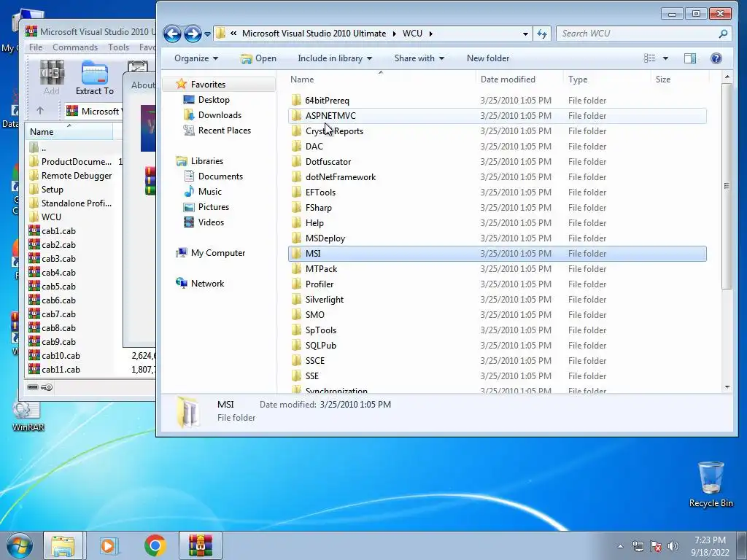Create a New folder
747x560 pixels.
pyautogui.click(x=488, y=58)
